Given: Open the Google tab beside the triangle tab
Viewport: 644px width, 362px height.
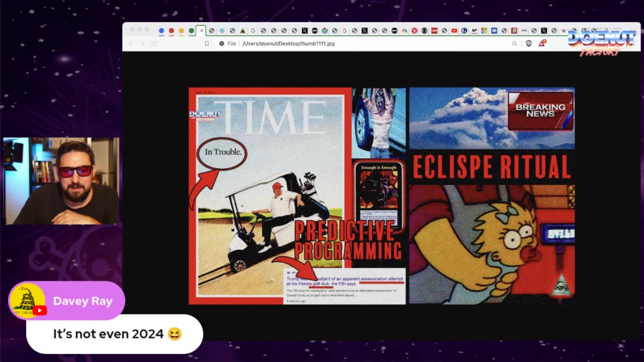Looking at the screenshot, I should [253, 31].
